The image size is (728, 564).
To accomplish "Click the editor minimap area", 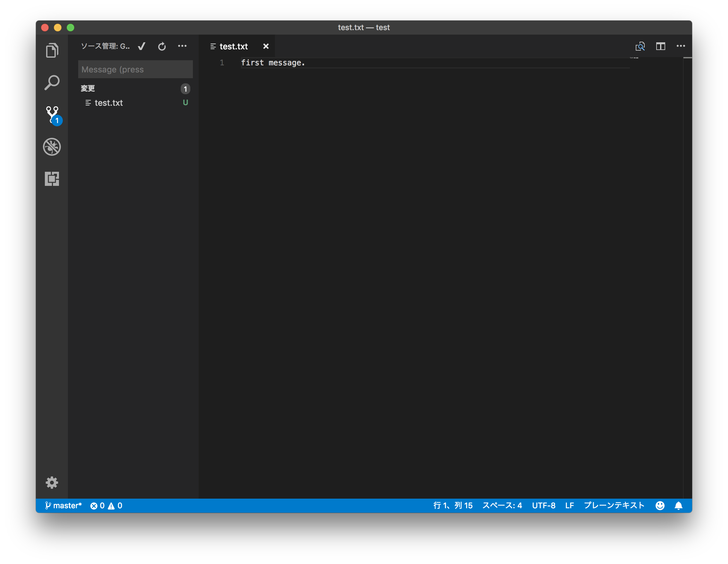I will (656, 278).
